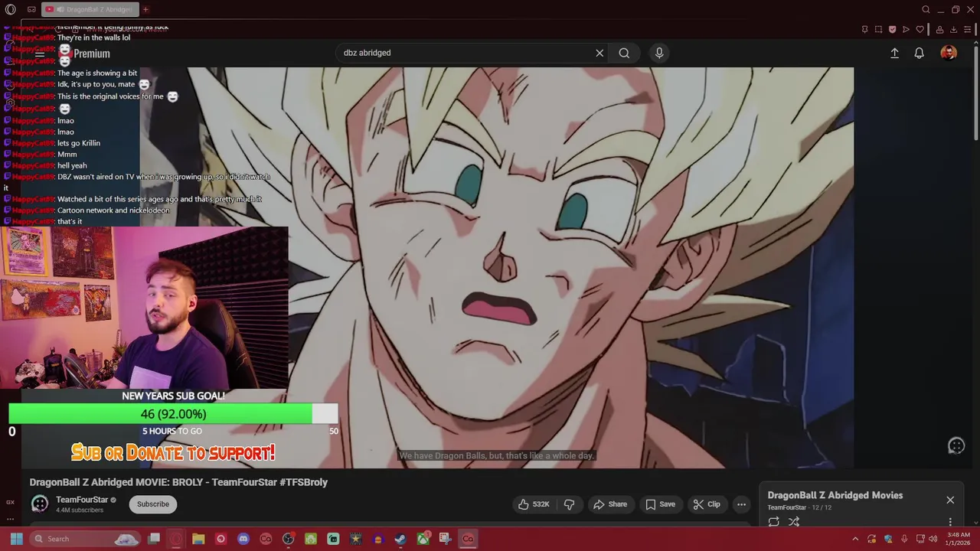Dislike the Broly abridged video

[x=569, y=504]
